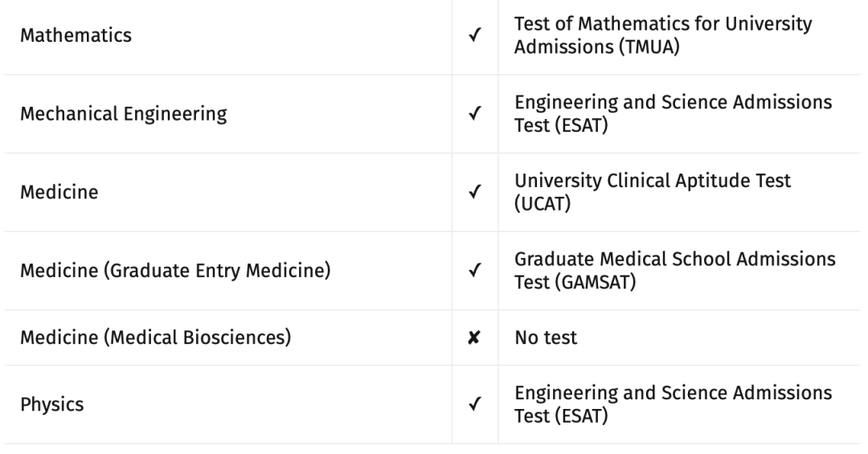The width and height of the screenshot is (868, 454).
Task: Click the checkmark in the Physics row
Action: [474, 404]
